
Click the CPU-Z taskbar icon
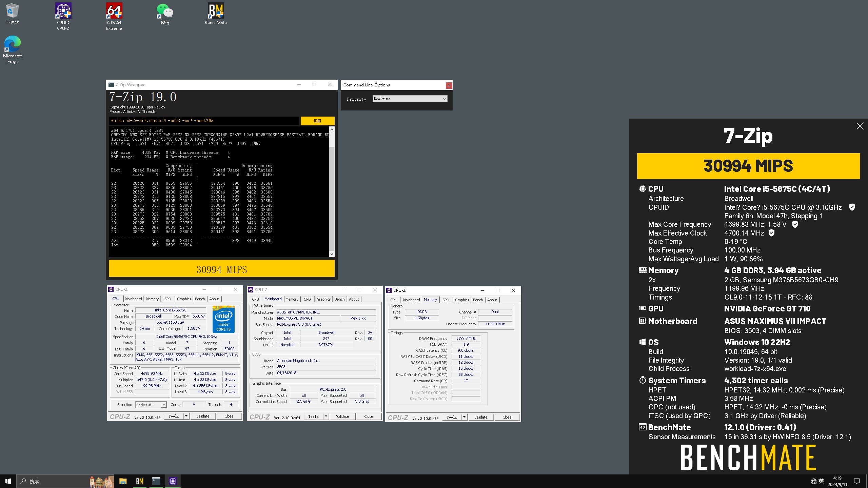click(173, 481)
